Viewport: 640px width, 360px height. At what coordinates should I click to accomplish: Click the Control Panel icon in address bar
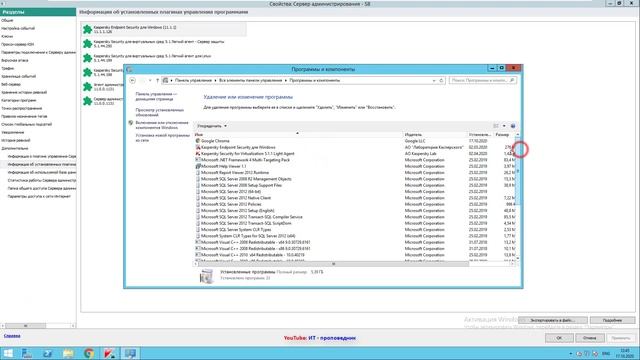click(165, 80)
